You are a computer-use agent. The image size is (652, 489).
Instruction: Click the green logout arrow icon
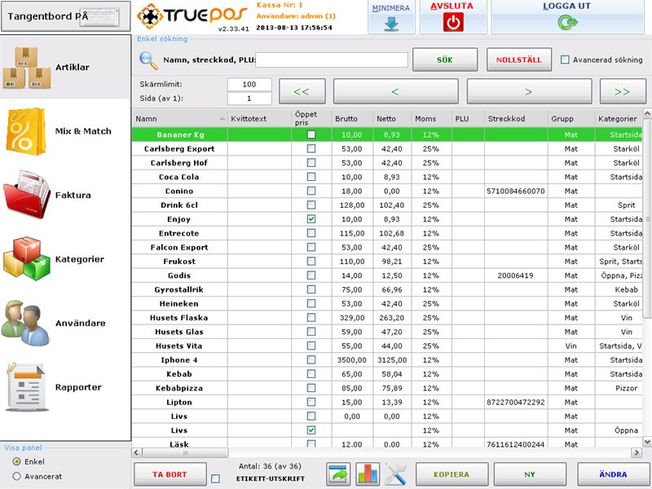[x=567, y=22]
